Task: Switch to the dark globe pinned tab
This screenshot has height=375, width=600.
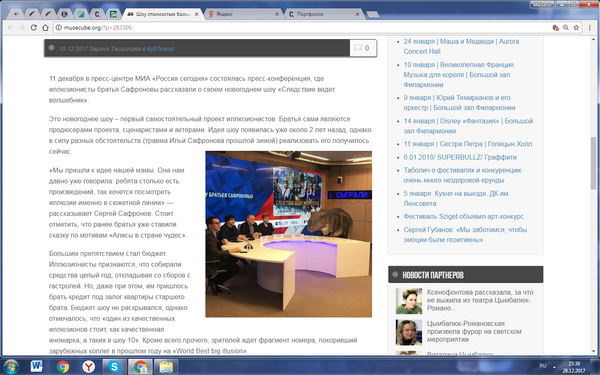Action: click(65, 14)
